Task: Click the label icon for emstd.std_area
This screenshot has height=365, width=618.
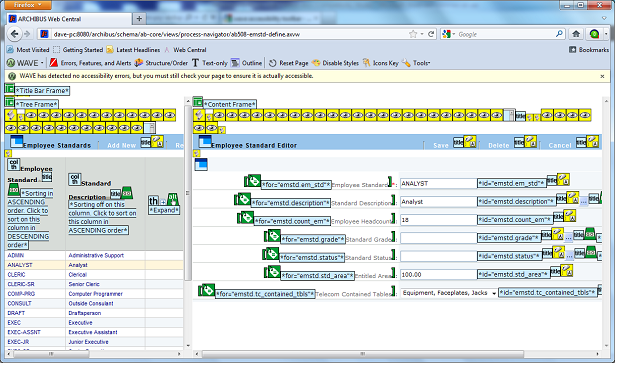Action: (273, 272)
